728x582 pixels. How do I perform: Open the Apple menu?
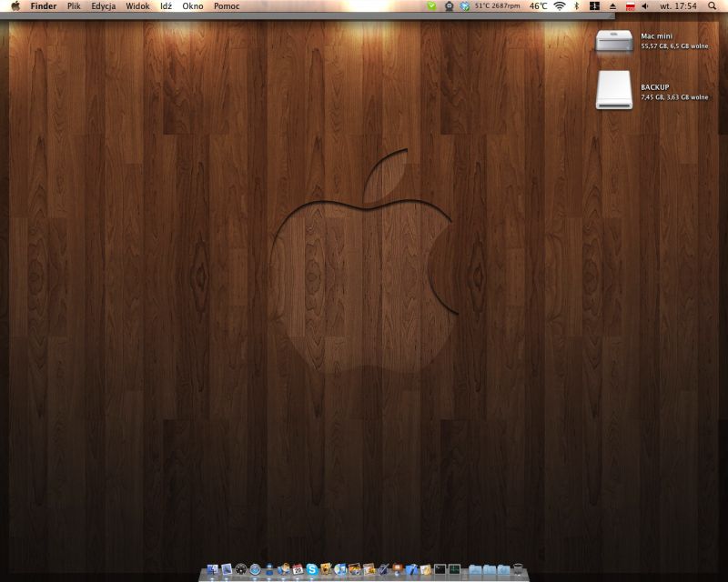click(x=15, y=6)
